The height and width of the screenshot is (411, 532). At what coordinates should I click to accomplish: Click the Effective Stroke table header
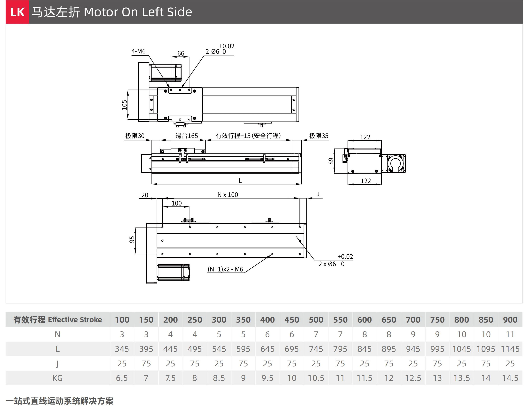[x=58, y=320]
